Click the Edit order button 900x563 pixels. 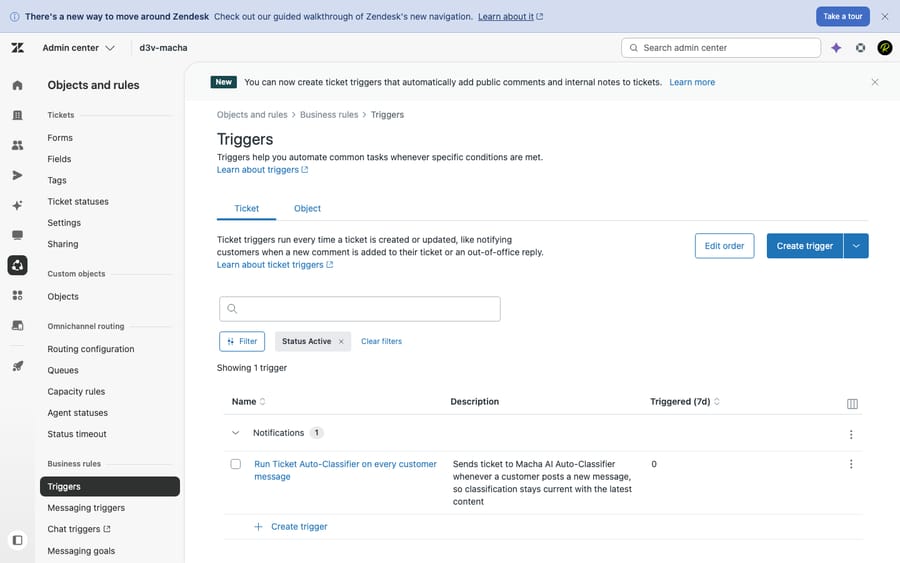pyautogui.click(x=724, y=246)
